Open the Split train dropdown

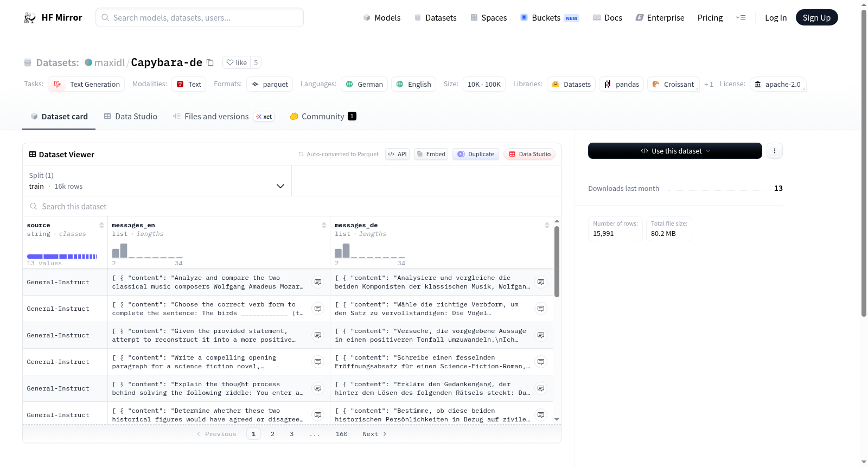pyautogui.click(x=157, y=181)
